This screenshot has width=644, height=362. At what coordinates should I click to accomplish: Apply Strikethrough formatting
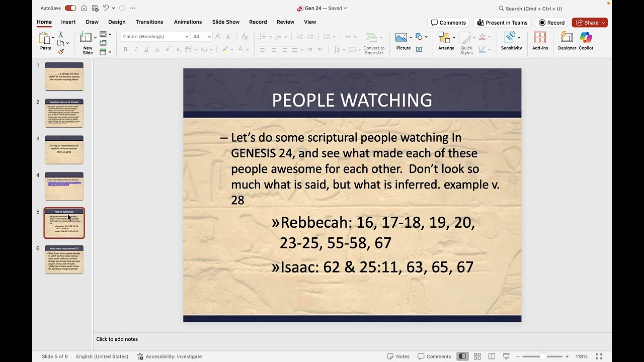tap(157, 49)
